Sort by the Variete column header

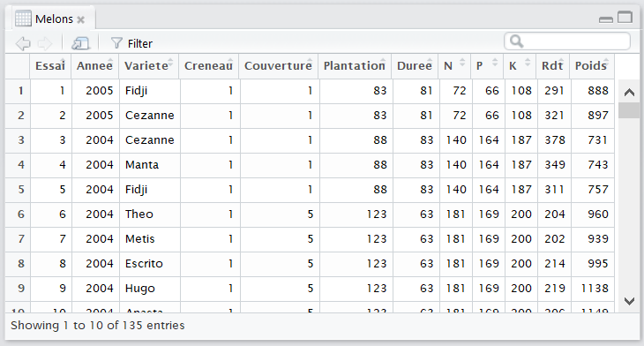[149, 65]
